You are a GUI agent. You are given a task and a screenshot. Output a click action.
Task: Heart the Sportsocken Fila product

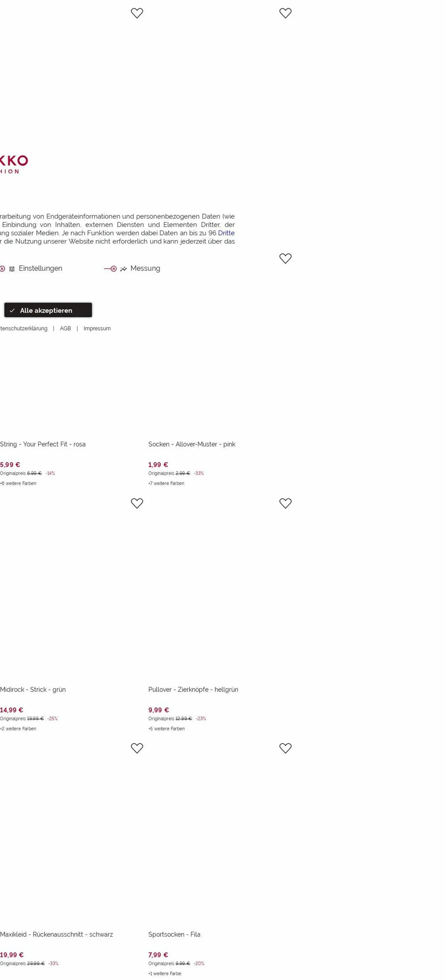tap(285, 748)
